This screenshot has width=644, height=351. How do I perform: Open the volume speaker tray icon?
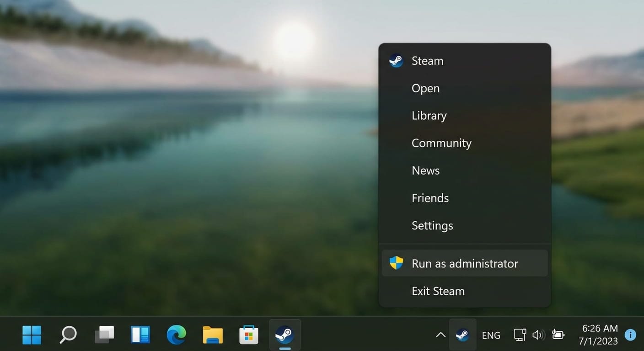539,335
